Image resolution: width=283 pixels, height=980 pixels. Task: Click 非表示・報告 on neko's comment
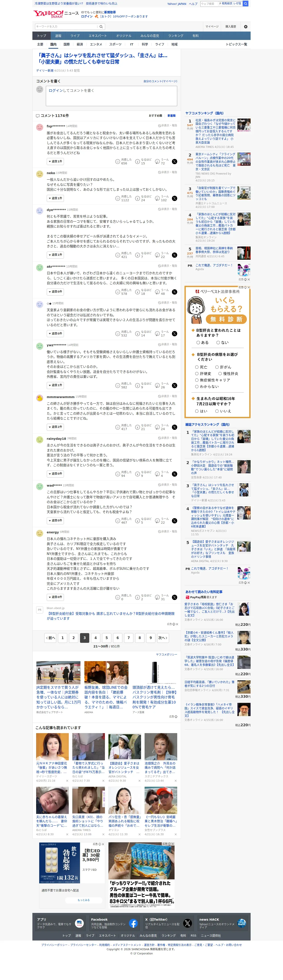click(168, 172)
